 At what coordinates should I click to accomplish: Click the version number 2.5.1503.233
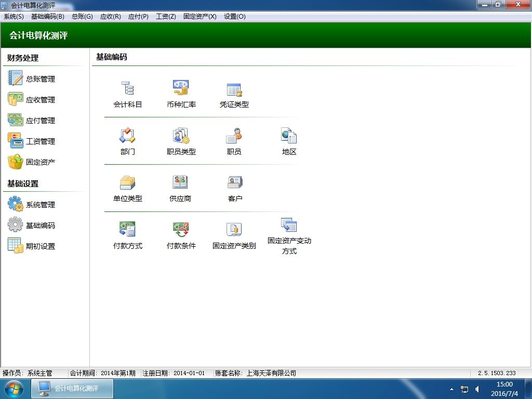pos(497,373)
